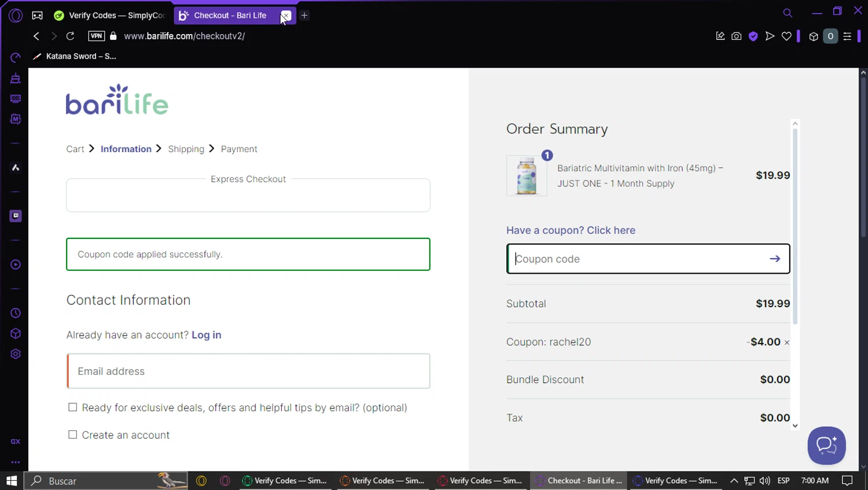Reload the Bari Life checkout page
This screenshot has height=490, width=868.
(71, 36)
